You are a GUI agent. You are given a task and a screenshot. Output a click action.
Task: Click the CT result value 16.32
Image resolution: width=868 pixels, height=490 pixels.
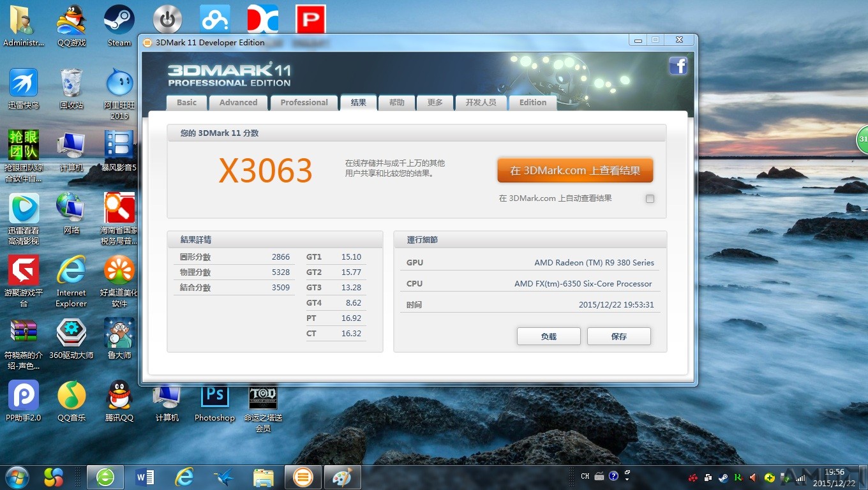coord(351,334)
